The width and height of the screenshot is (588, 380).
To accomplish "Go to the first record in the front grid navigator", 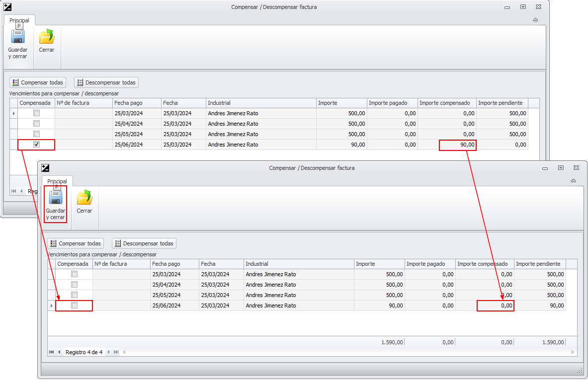I will tap(51, 352).
